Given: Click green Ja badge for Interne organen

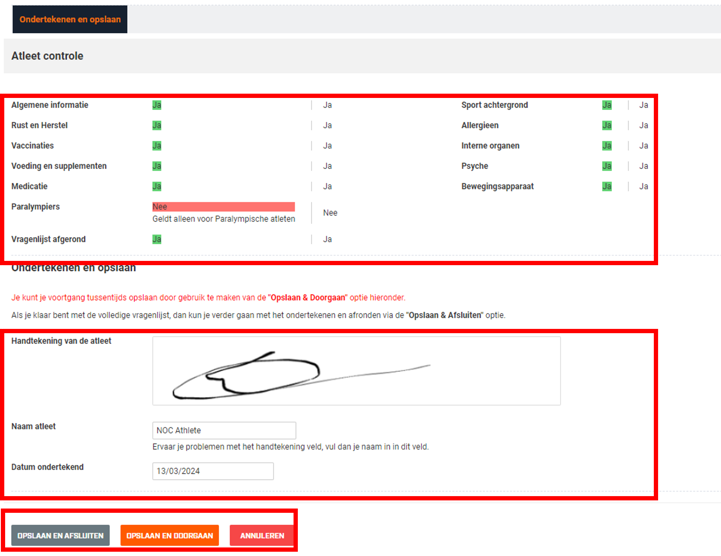Looking at the screenshot, I should (x=607, y=146).
